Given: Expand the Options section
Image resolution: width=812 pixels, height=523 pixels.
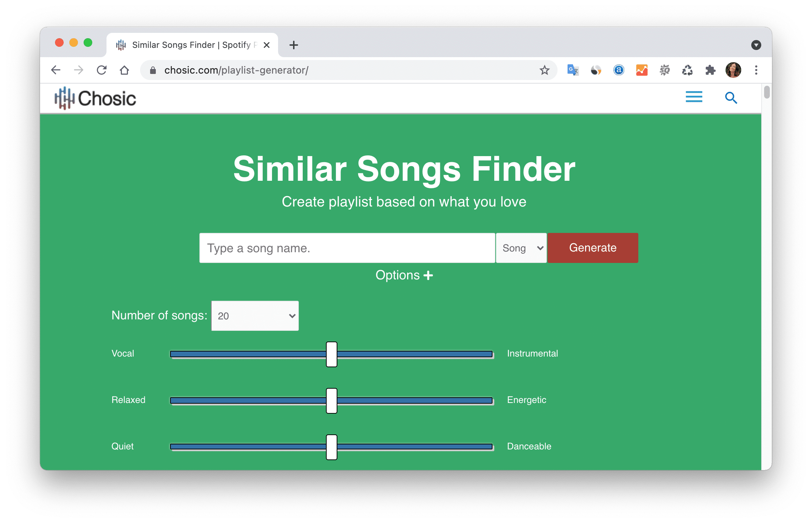Looking at the screenshot, I should point(404,275).
